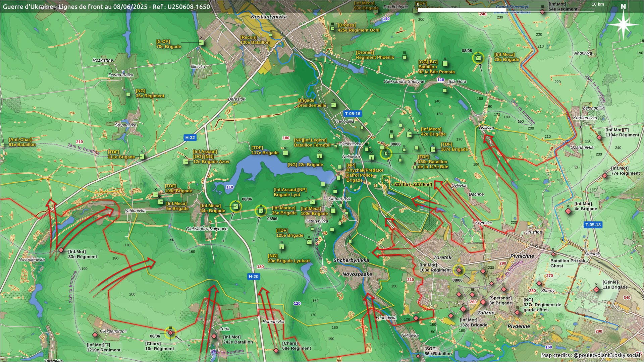Select the 100e Brigade Inf.Meca unit square

333,211
